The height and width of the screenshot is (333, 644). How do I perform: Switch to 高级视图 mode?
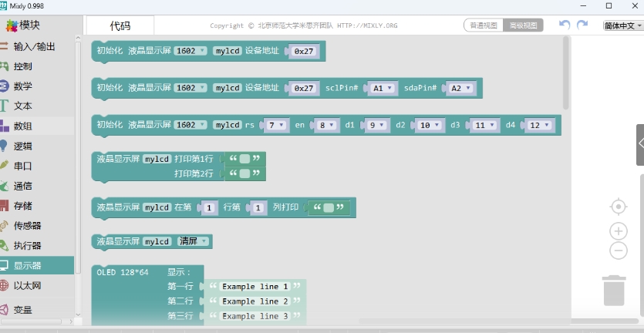tap(523, 25)
